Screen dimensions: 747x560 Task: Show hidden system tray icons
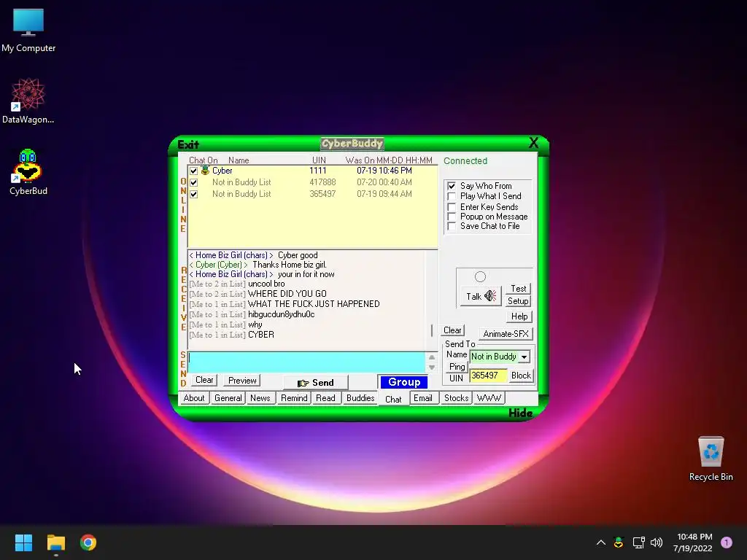601,542
